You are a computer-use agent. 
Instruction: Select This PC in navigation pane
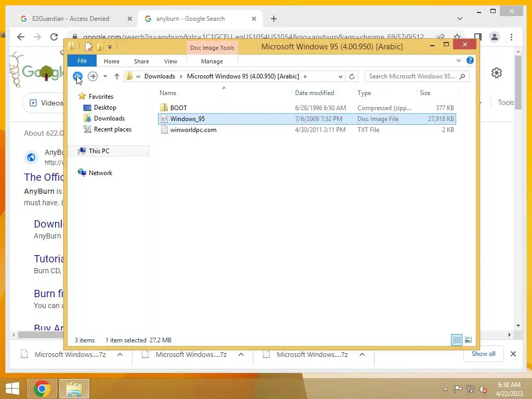[x=109, y=151]
